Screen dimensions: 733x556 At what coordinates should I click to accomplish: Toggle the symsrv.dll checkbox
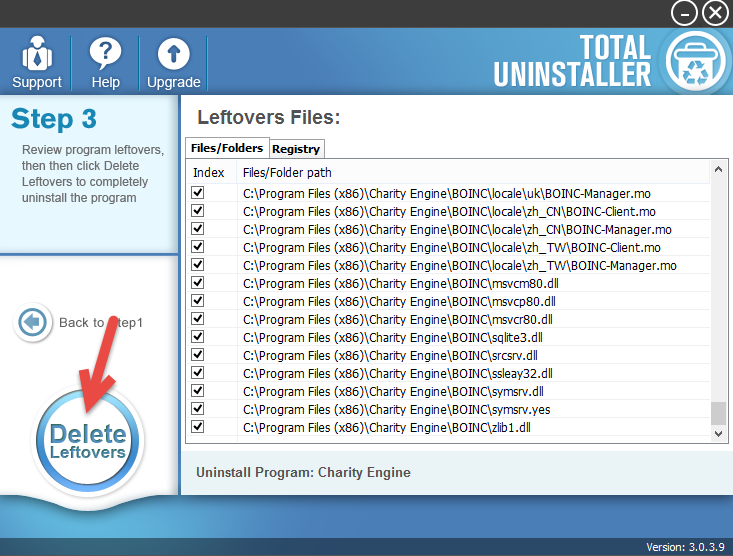point(198,391)
